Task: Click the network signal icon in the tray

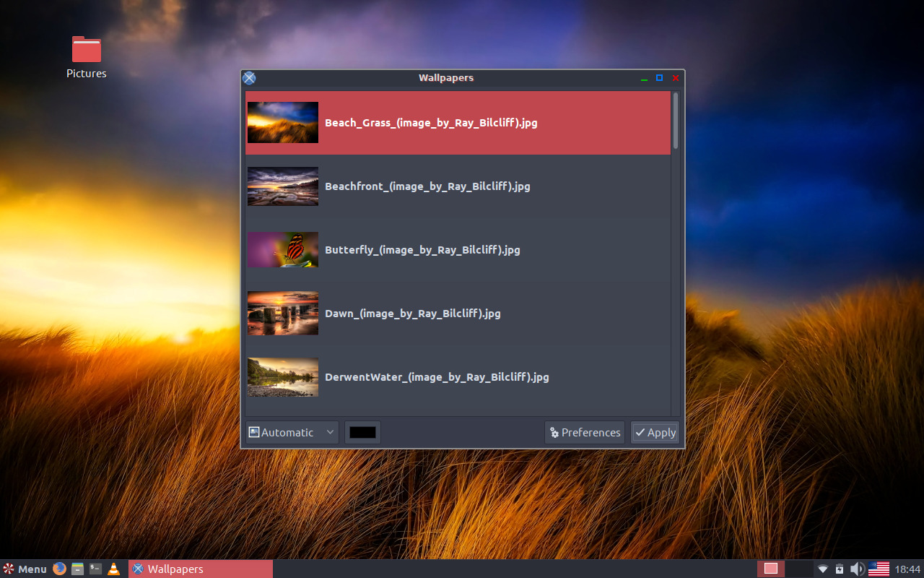Action: (x=822, y=569)
